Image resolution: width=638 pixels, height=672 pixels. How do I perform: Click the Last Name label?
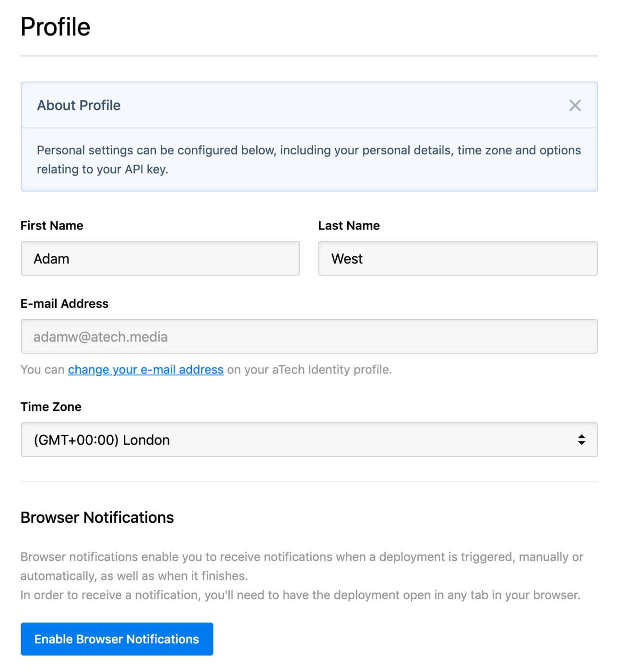(349, 226)
